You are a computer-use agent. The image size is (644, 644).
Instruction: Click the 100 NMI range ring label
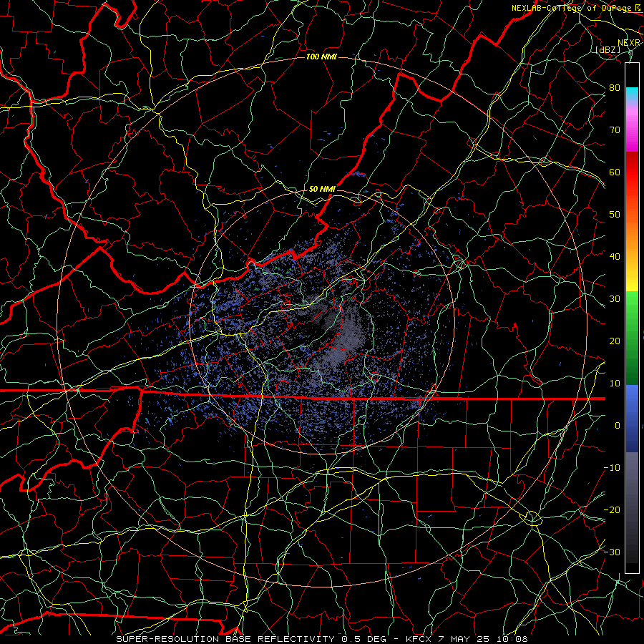(x=321, y=57)
